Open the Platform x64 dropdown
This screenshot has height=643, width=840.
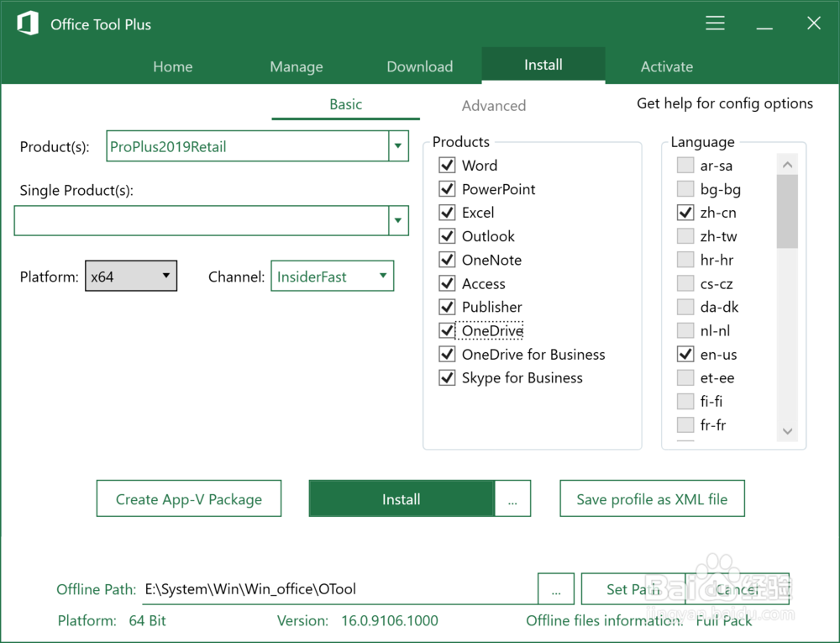(131, 276)
